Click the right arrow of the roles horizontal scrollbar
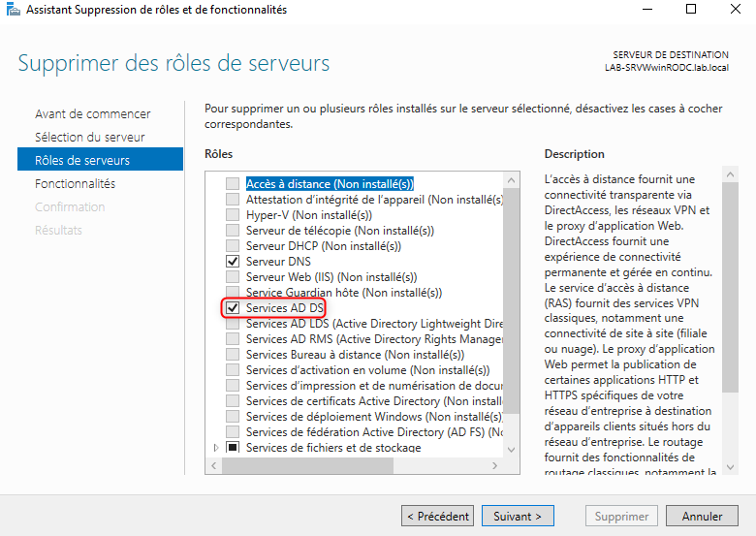 click(x=494, y=465)
